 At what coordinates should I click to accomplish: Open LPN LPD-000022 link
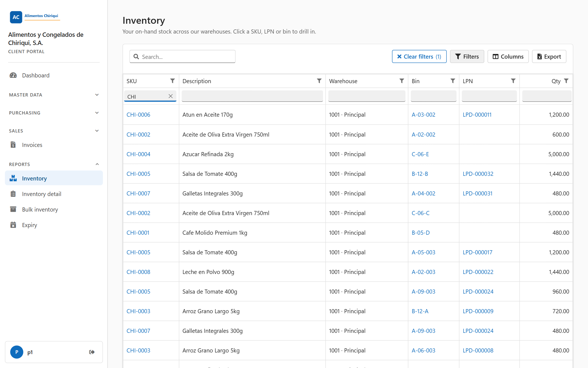478,272
